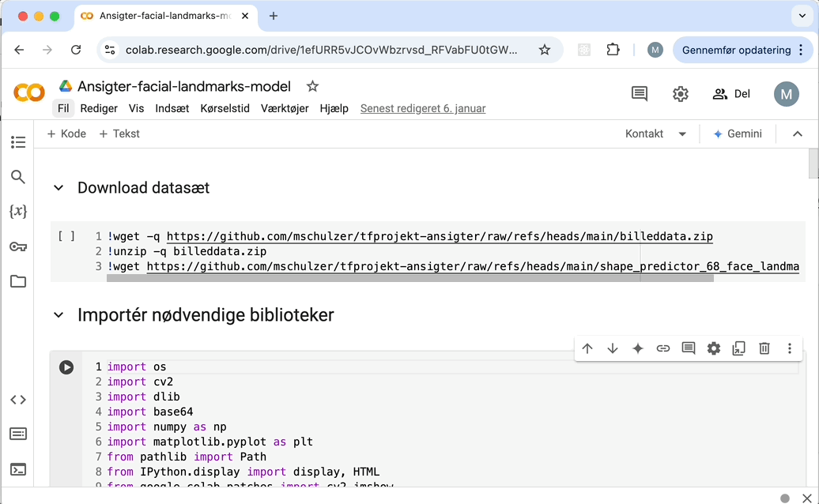Add a new code cell with Kode
Image resolution: width=819 pixels, height=504 pixels.
click(x=66, y=134)
